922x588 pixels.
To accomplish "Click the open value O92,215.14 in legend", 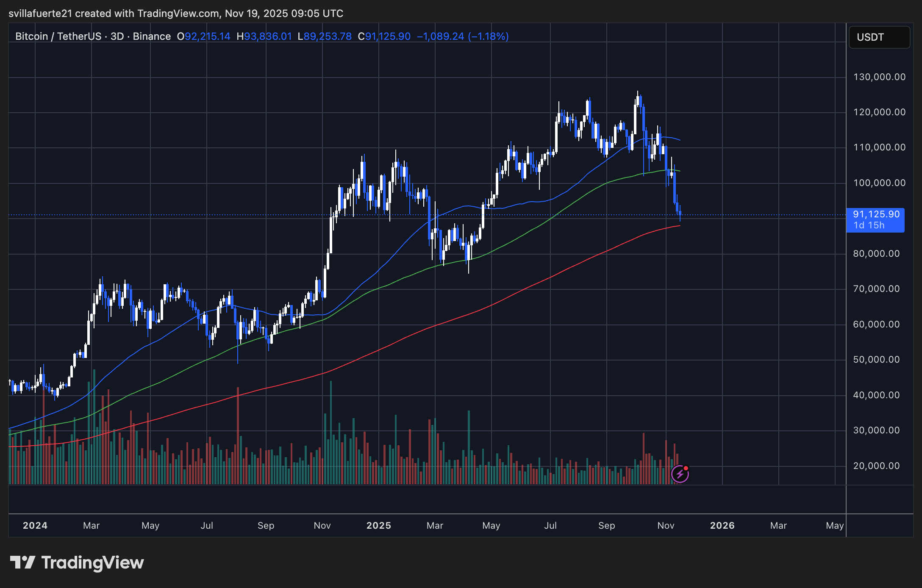I will click(x=204, y=36).
